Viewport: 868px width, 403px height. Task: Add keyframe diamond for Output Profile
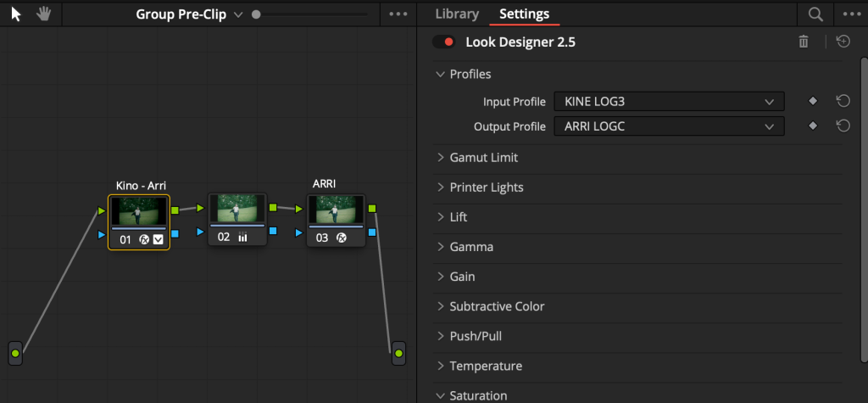(x=813, y=126)
